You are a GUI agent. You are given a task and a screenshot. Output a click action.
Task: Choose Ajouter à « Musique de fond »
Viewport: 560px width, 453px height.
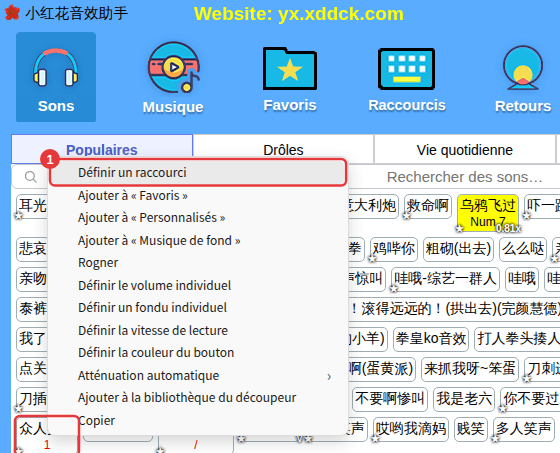(198, 240)
